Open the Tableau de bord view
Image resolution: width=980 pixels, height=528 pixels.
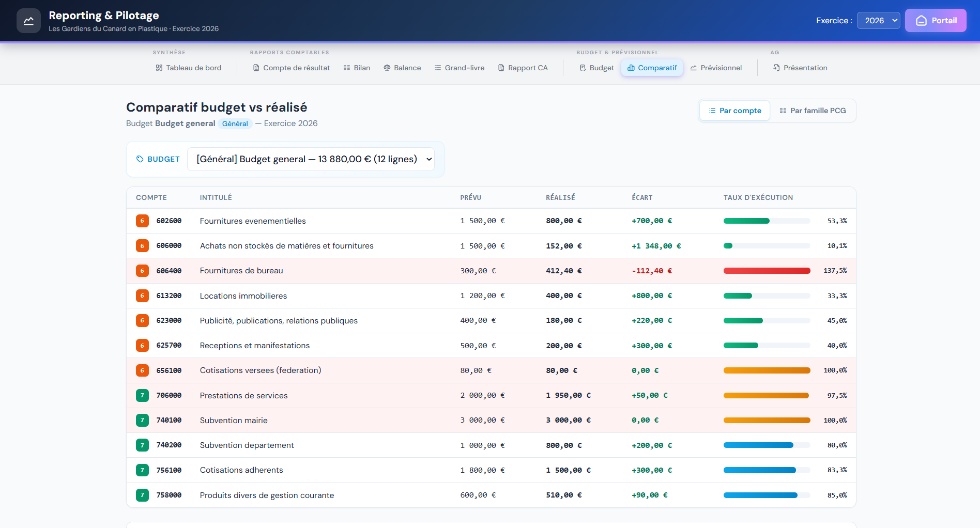coord(188,68)
